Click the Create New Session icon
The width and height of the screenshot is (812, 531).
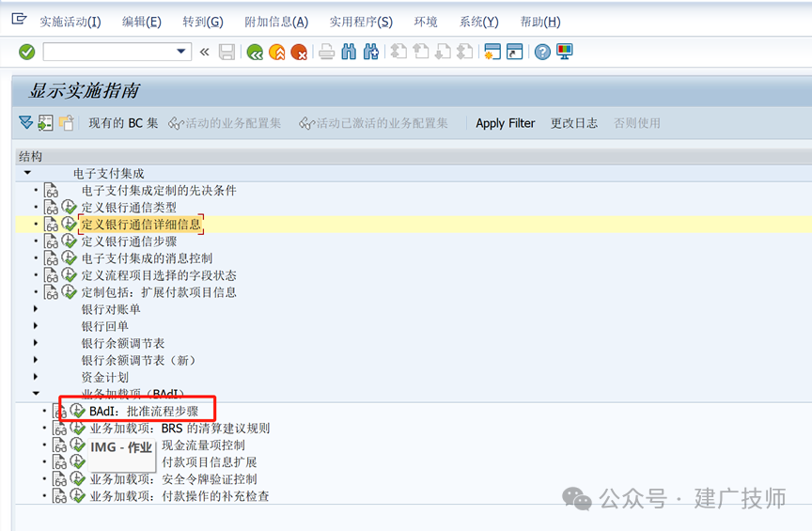pos(492,52)
